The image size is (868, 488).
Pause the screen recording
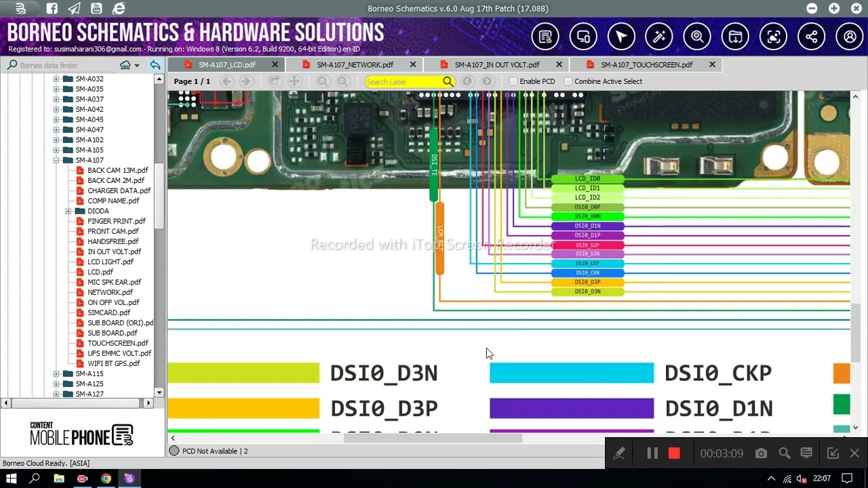click(652, 453)
